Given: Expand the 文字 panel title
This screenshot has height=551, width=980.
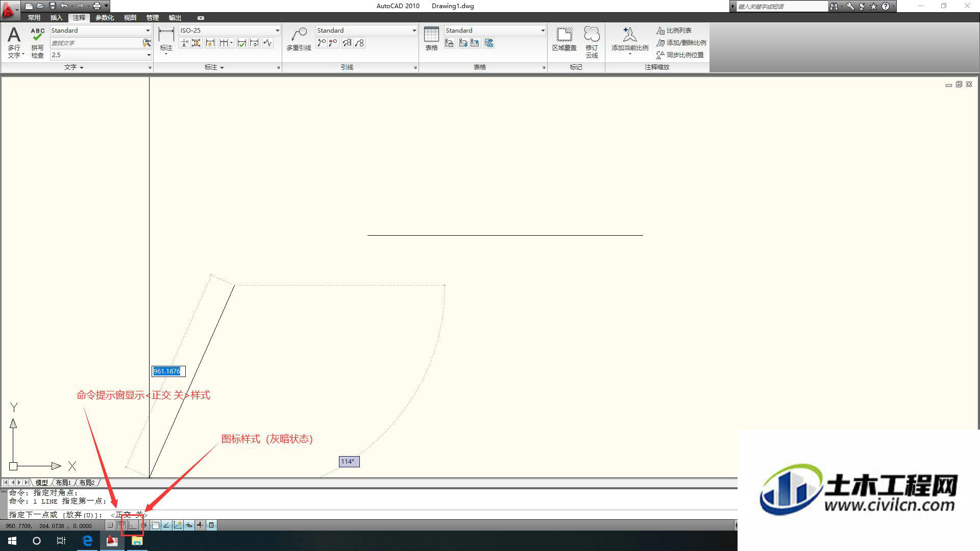Looking at the screenshot, I should [74, 67].
